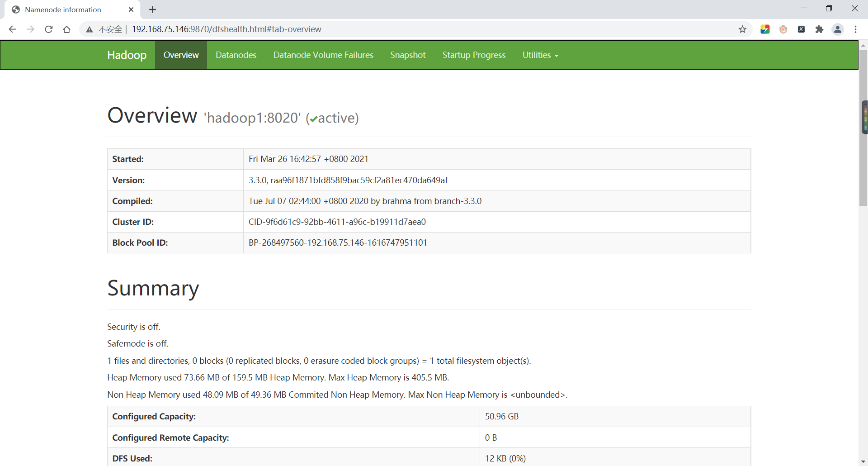
Task: Open the Startup Progress tab
Action: click(x=474, y=55)
